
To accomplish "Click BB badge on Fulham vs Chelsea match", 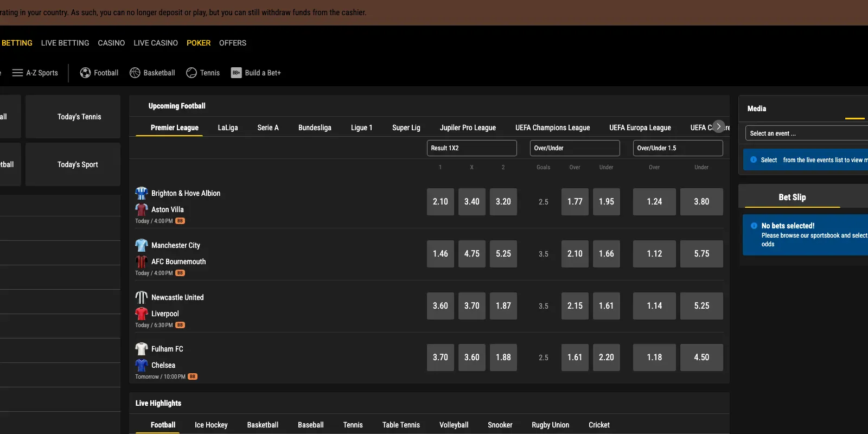I will [x=193, y=376].
